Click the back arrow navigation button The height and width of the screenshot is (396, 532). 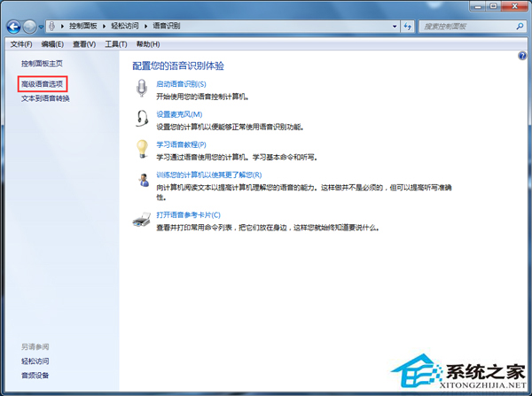13,27
